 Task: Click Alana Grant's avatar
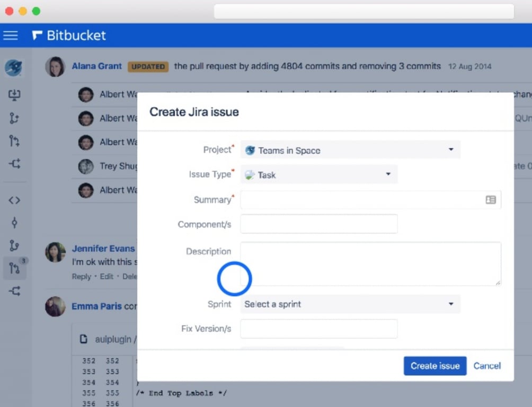[55, 67]
